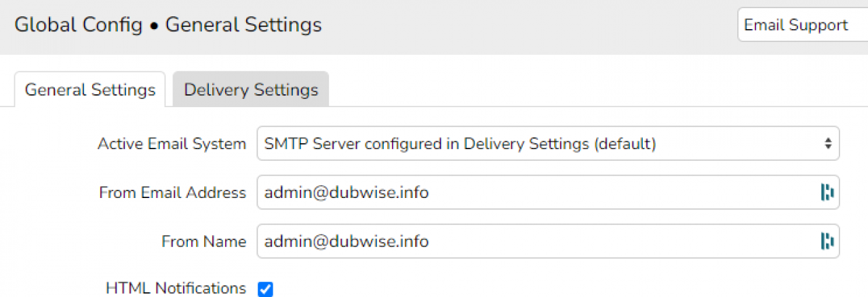This screenshot has height=297, width=868.
Task: Click the From Email Address label
Action: click(x=172, y=193)
